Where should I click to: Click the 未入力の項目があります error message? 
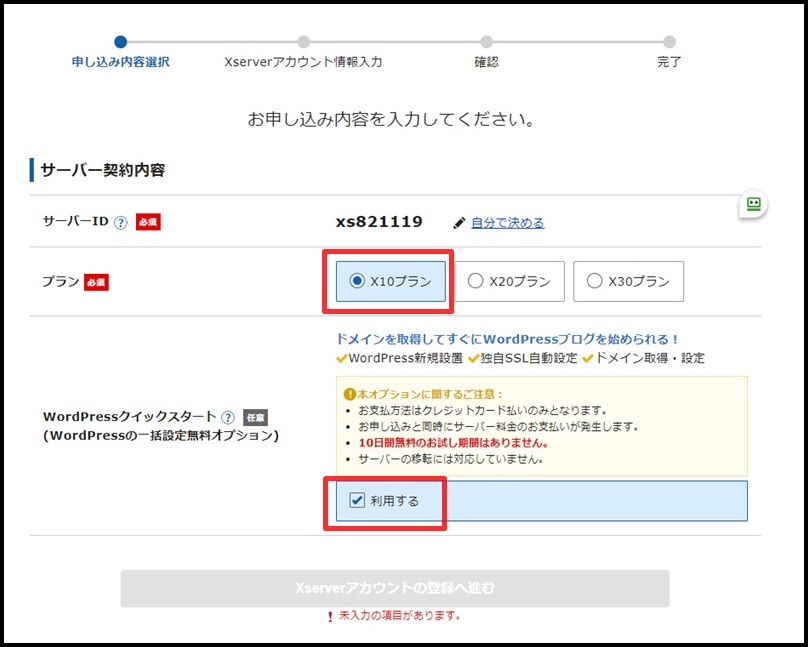coord(399,616)
